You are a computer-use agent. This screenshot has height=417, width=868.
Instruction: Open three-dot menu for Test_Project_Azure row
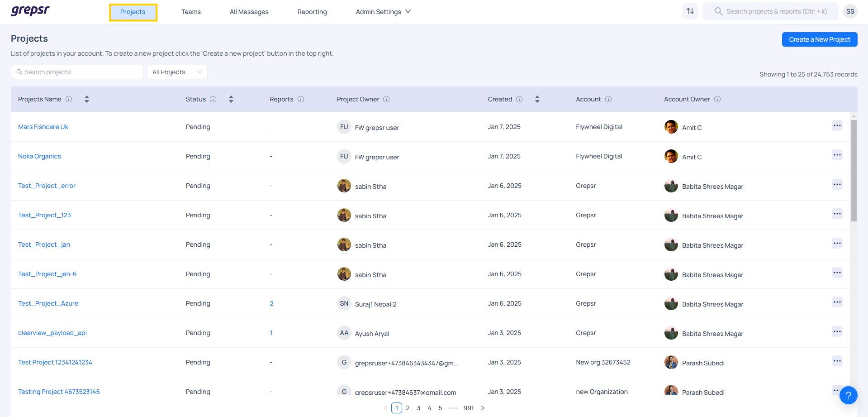[x=837, y=302]
